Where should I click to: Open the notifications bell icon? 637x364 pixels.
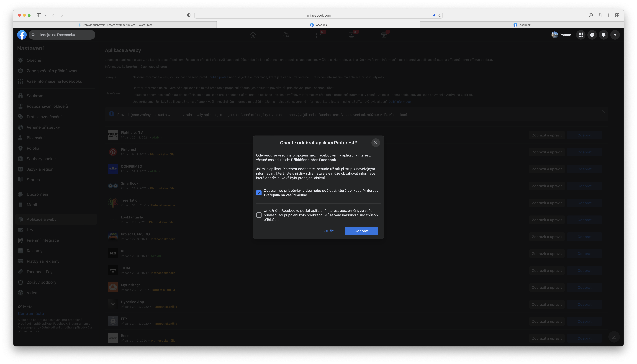coord(604,35)
